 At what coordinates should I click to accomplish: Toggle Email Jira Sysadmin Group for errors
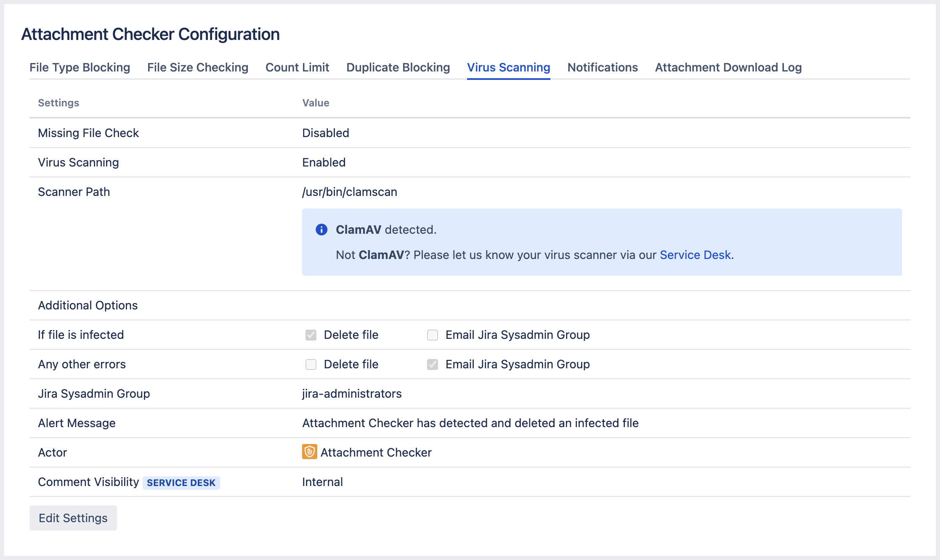click(433, 364)
